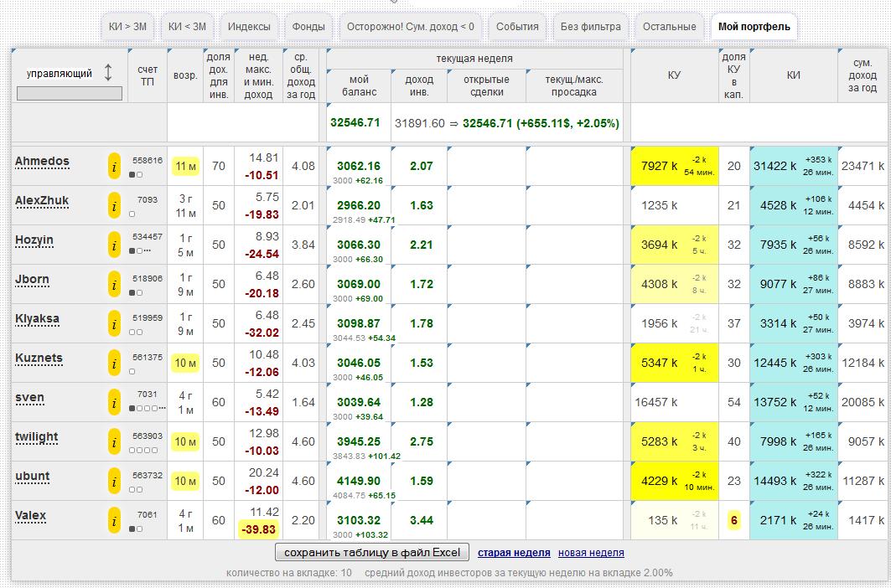Image resolution: width=891 pixels, height=588 pixels.
Task: Open the info icon for ubunt
Action: click(114, 481)
